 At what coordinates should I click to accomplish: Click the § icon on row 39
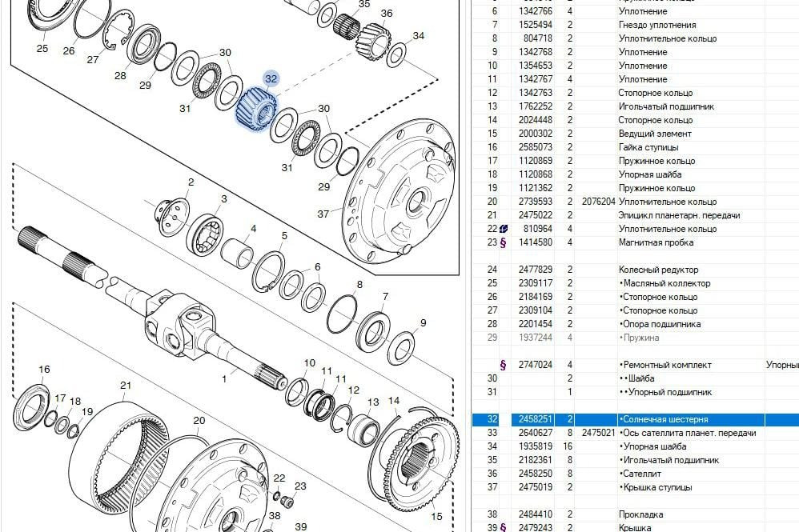point(503,527)
